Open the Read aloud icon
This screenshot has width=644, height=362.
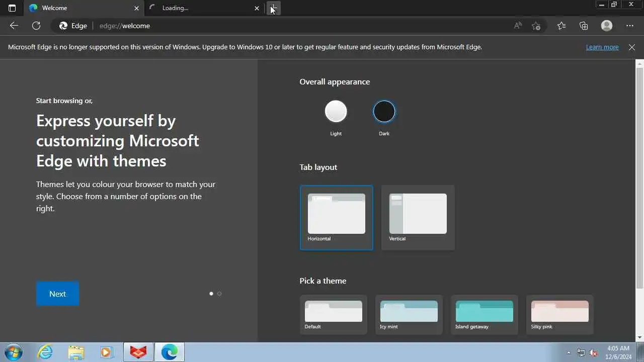point(518,26)
